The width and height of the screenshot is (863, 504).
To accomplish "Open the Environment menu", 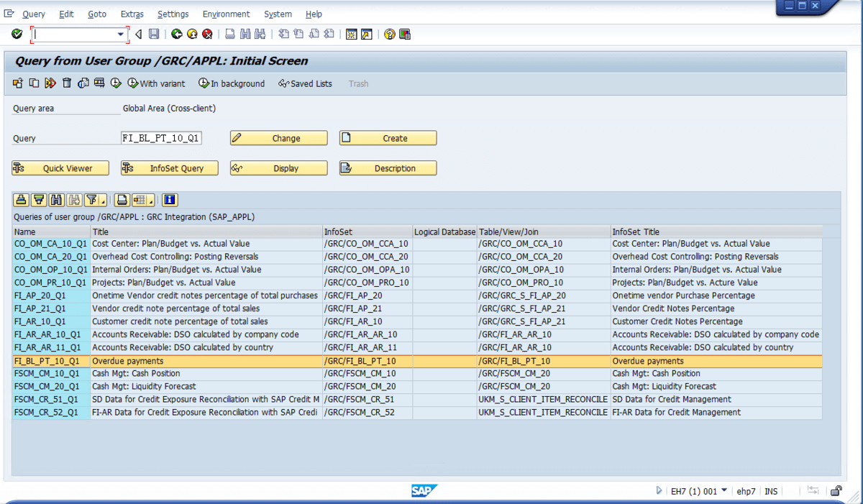I will [x=226, y=14].
